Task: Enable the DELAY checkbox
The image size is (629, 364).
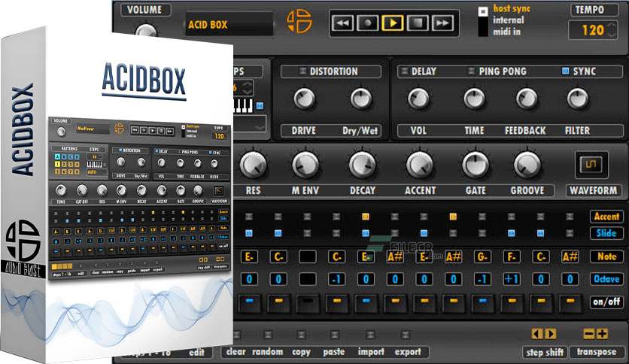Action: click(405, 71)
